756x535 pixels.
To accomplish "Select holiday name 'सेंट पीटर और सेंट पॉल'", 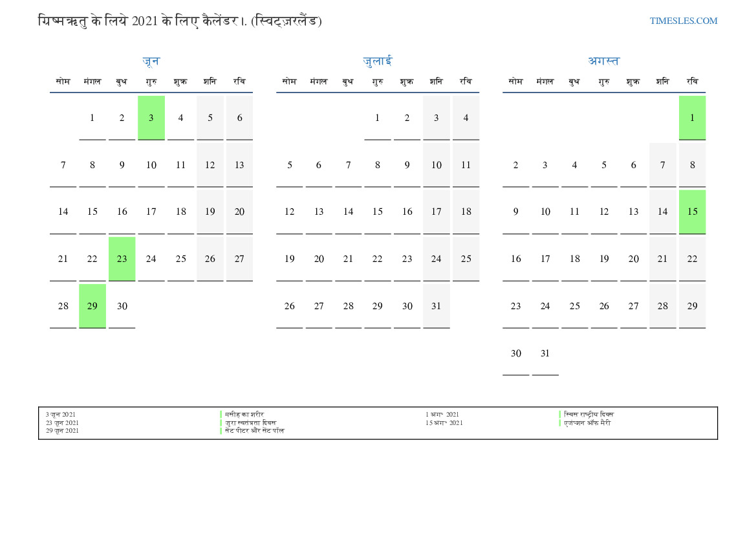I will coord(255,431).
